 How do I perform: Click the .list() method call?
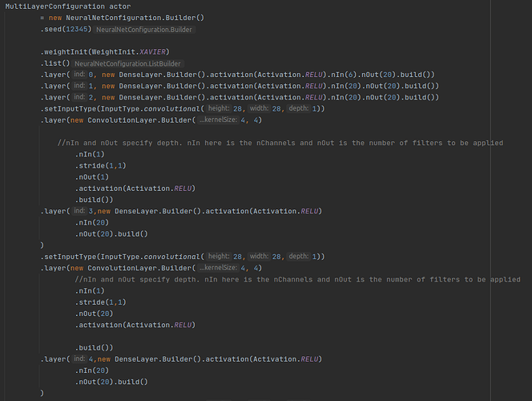(53, 63)
